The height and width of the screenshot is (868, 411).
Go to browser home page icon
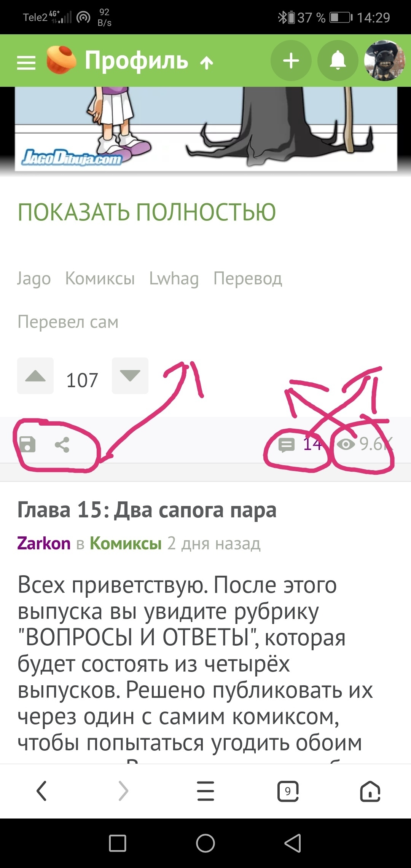pyautogui.click(x=370, y=791)
